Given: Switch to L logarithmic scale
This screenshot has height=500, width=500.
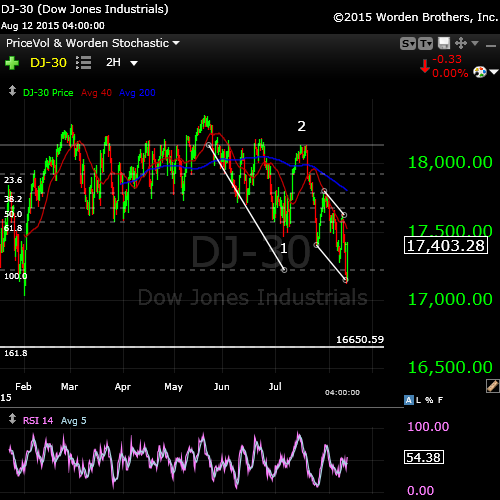Looking at the screenshot, I should [418, 400].
